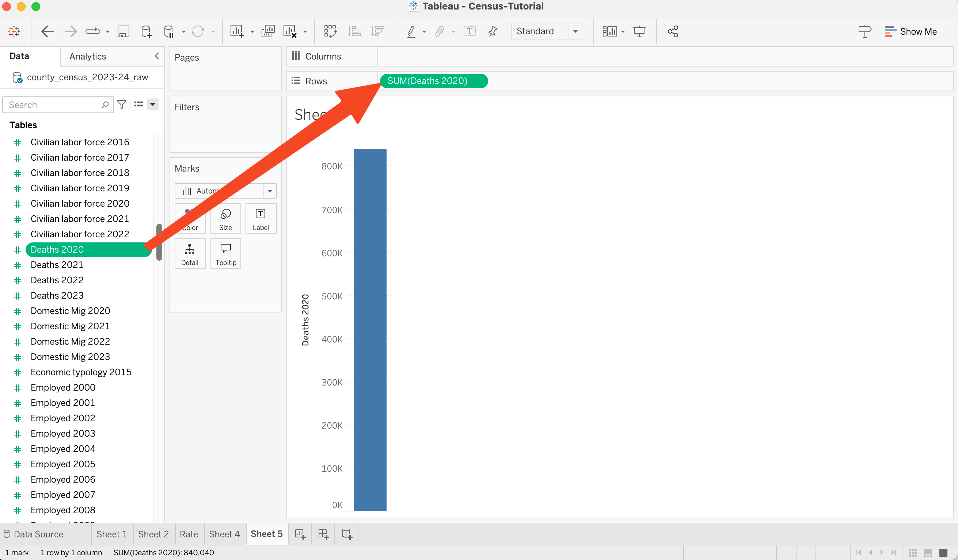The image size is (958, 560).
Task: Toggle Fix Axes pin icon
Action: pyautogui.click(x=493, y=31)
